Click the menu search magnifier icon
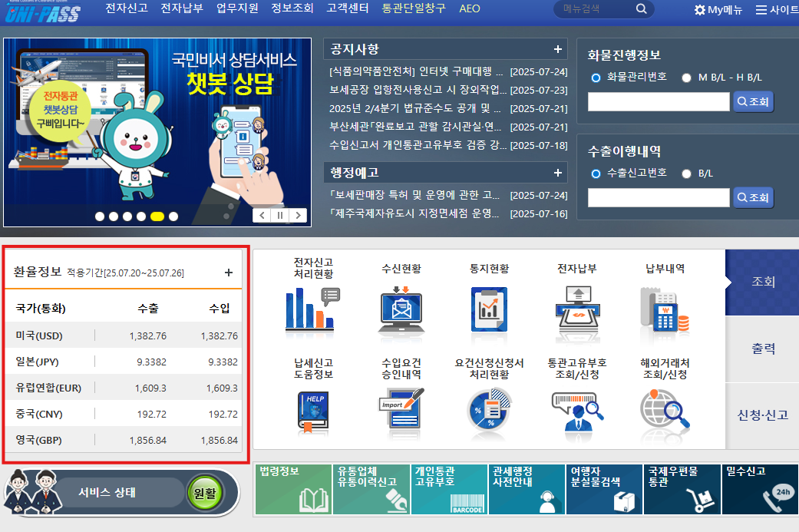 pos(641,8)
